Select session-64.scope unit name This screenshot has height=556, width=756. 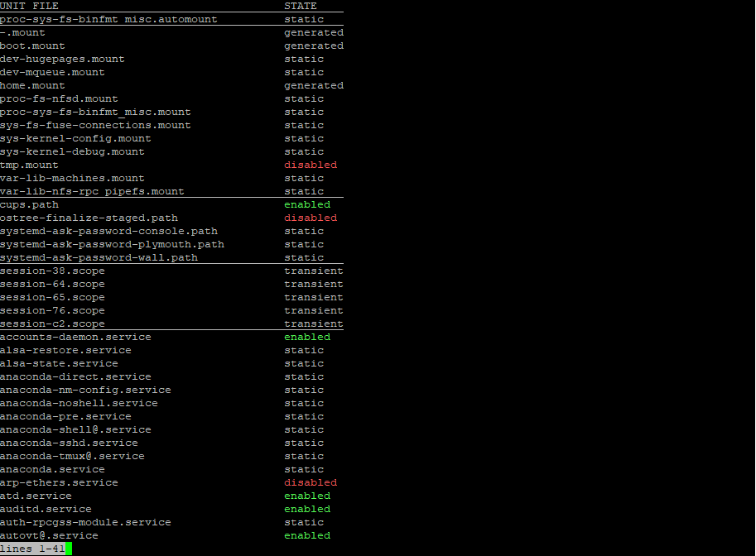(52, 285)
